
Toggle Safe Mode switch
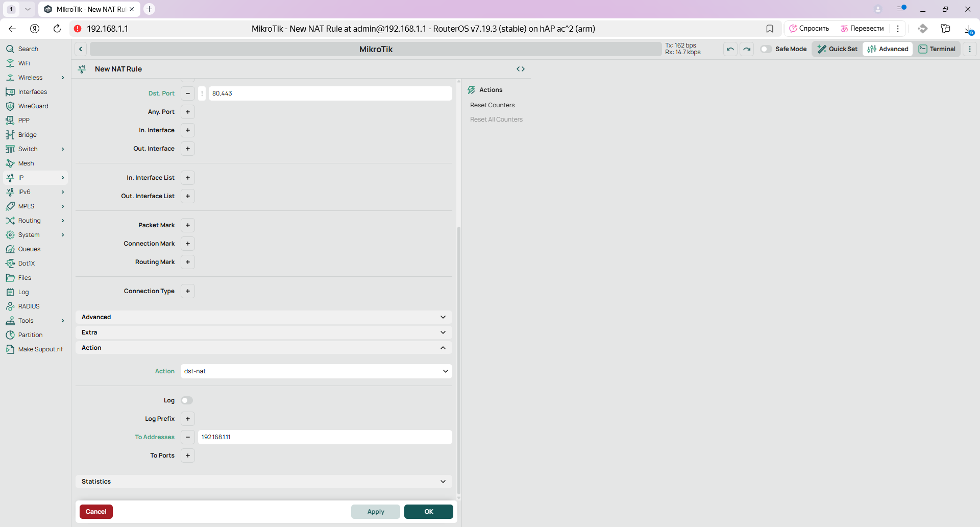click(766, 49)
